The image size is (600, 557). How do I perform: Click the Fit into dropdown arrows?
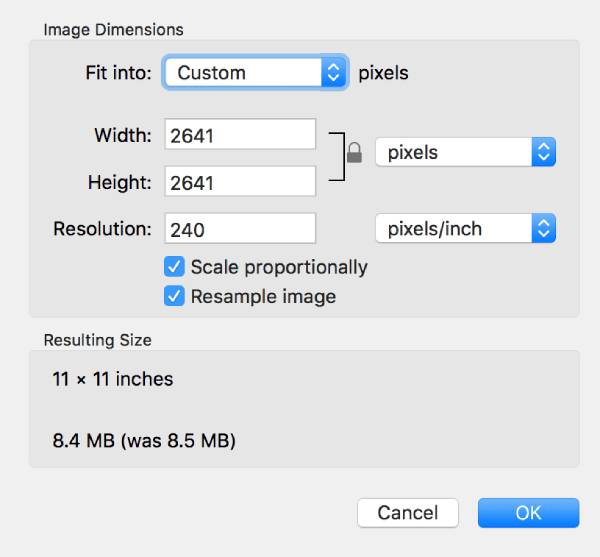coord(334,73)
